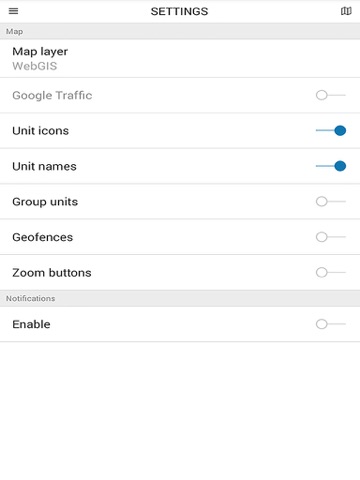The height and width of the screenshot is (480, 360).
Task: Toggle the Google Traffic switch
Action: [331, 95]
